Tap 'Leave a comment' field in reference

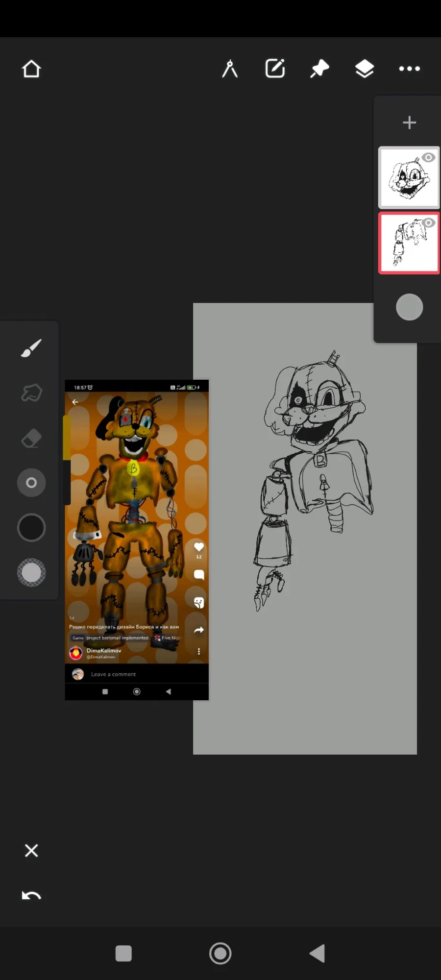(113, 674)
